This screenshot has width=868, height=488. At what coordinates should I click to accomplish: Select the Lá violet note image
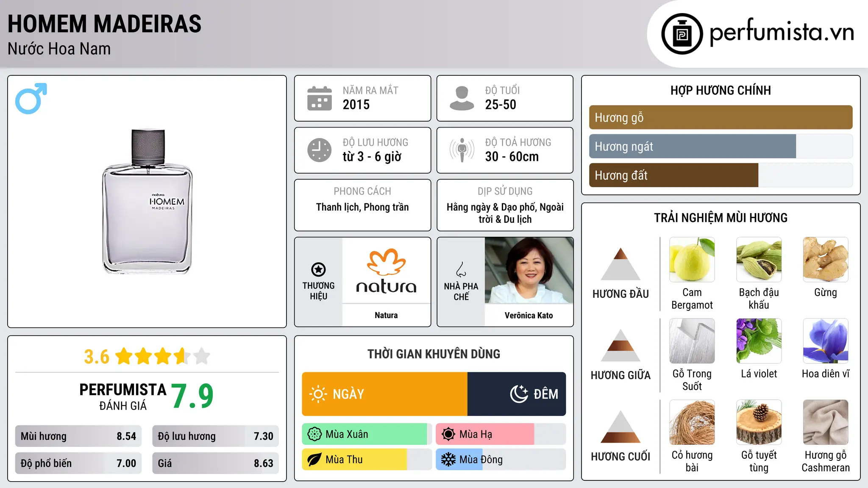[759, 341]
